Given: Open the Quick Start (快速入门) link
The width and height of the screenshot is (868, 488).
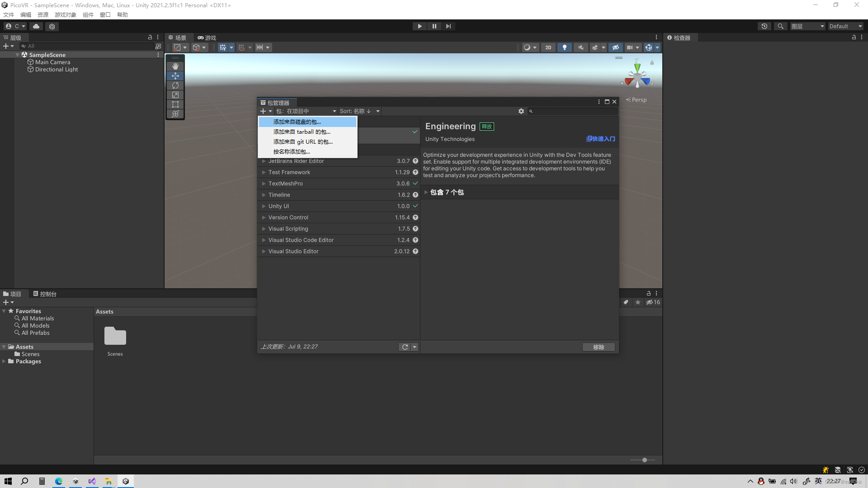Looking at the screenshot, I should tap(601, 139).
